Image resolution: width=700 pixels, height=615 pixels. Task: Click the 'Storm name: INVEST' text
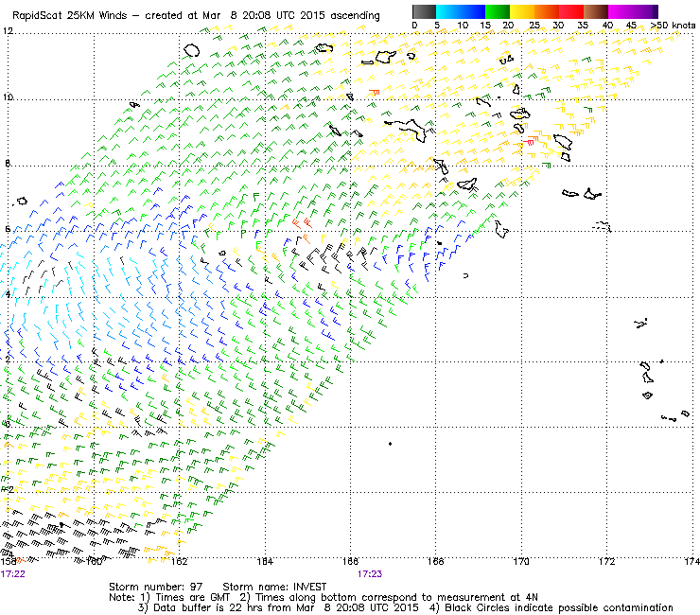[274, 587]
